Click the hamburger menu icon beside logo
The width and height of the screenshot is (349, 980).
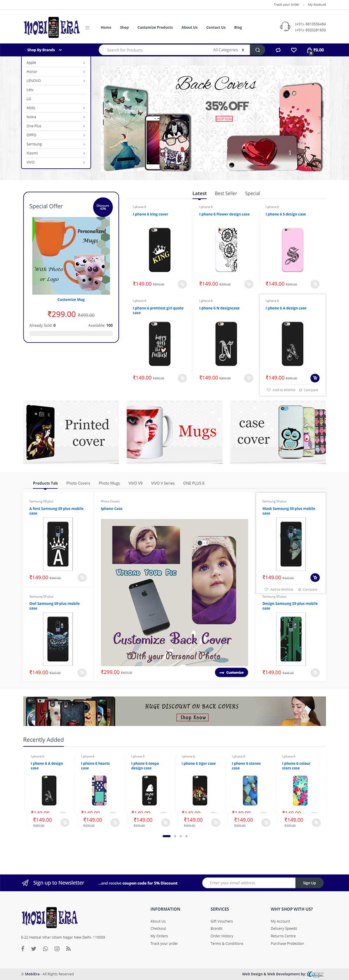87,28
